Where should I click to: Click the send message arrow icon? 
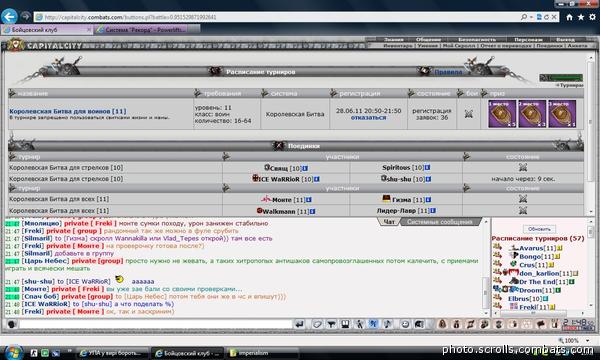(x=300, y=324)
